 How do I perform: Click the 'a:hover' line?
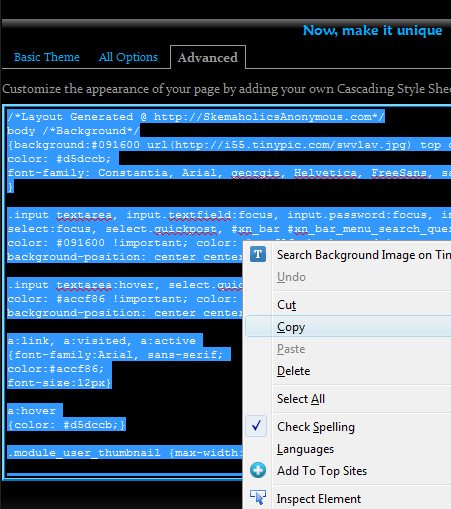(32, 411)
